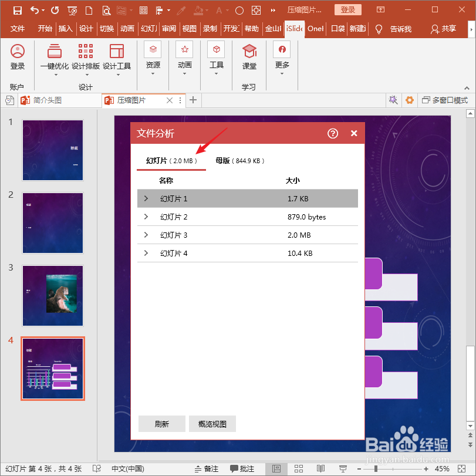
Task: Start slideshow icon in status bar
Action: click(x=343, y=469)
